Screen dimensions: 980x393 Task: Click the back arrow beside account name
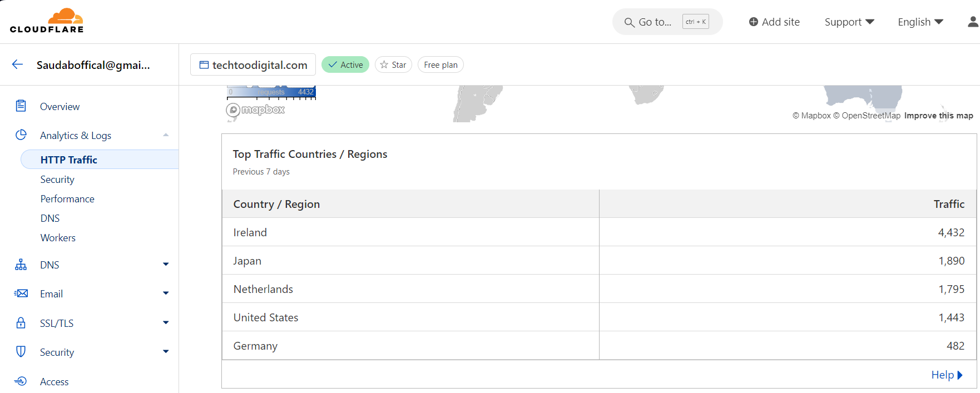[x=17, y=64]
